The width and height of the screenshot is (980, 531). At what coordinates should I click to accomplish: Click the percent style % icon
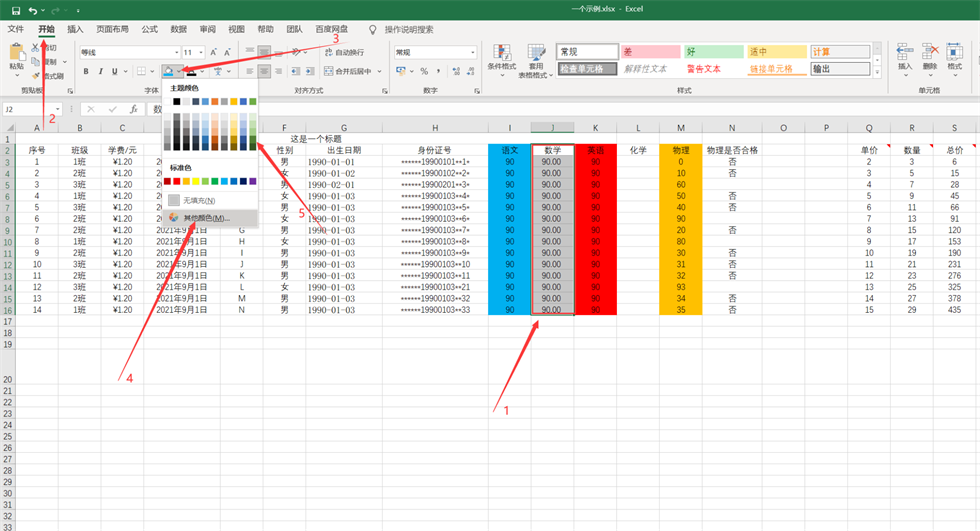(424, 71)
